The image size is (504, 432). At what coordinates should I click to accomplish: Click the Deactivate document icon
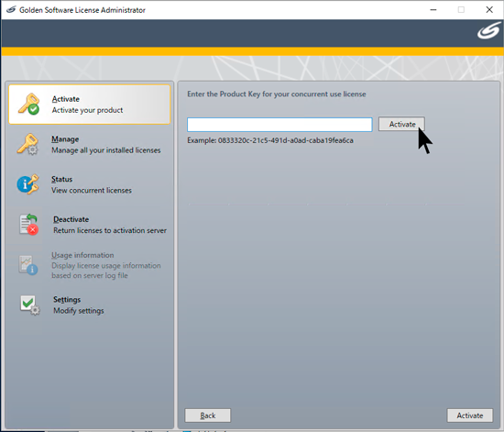28,225
